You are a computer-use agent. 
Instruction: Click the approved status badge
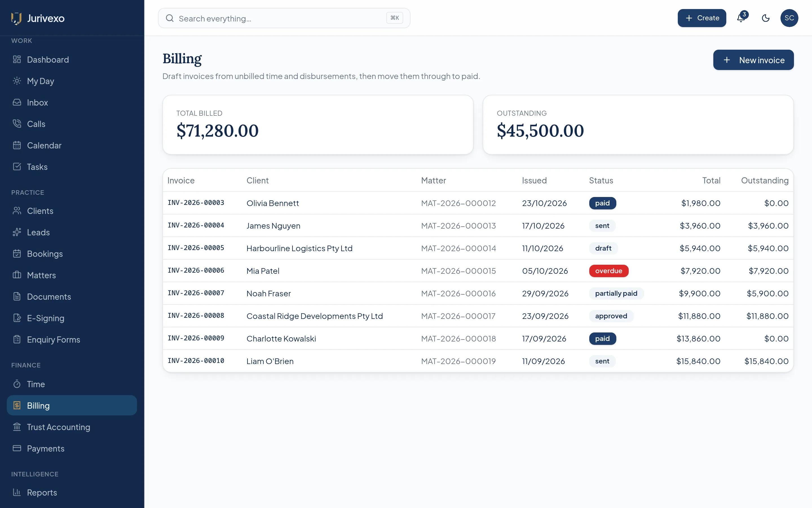(x=611, y=316)
